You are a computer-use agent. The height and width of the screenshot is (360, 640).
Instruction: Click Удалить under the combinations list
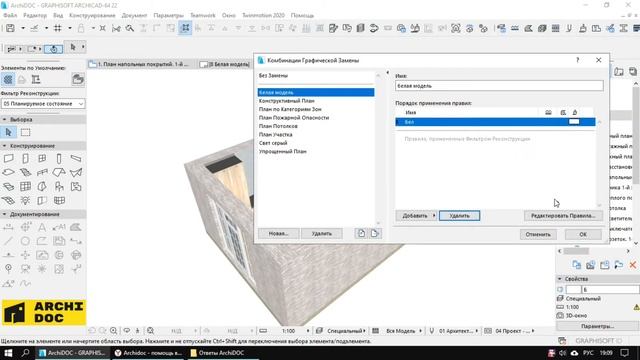click(322, 233)
